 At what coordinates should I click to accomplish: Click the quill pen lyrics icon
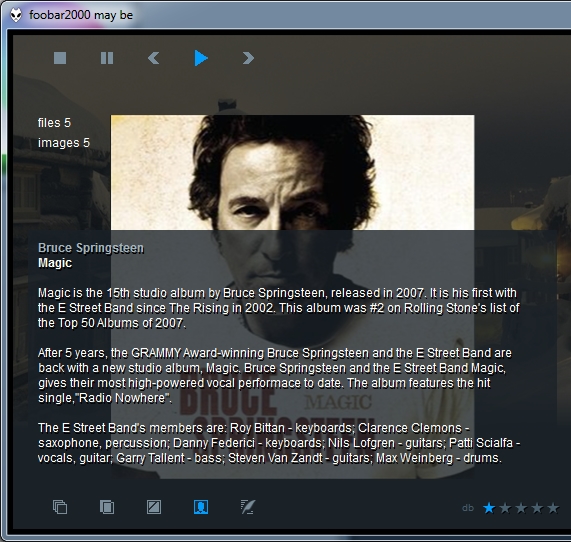click(x=248, y=507)
